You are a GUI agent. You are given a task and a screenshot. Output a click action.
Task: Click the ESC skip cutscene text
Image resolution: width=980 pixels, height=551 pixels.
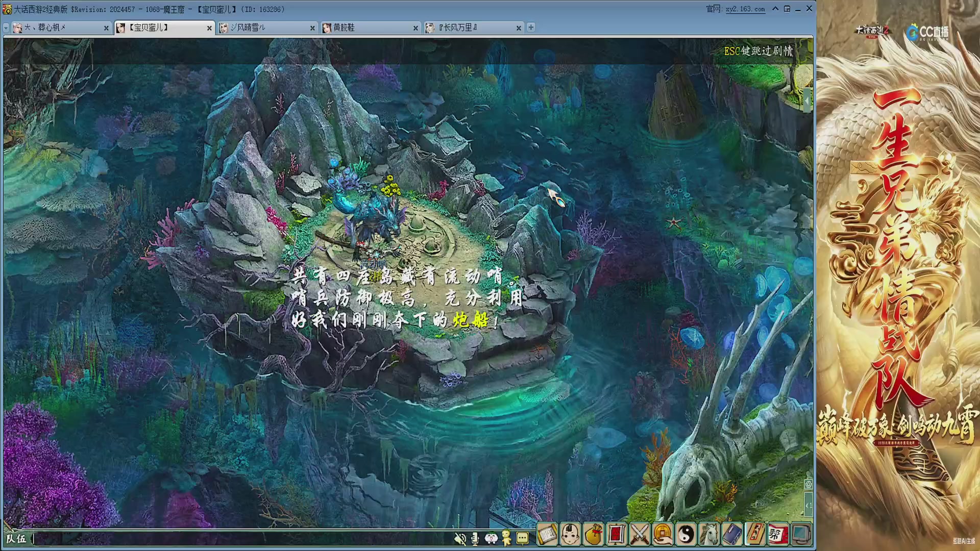coord(758,51)
